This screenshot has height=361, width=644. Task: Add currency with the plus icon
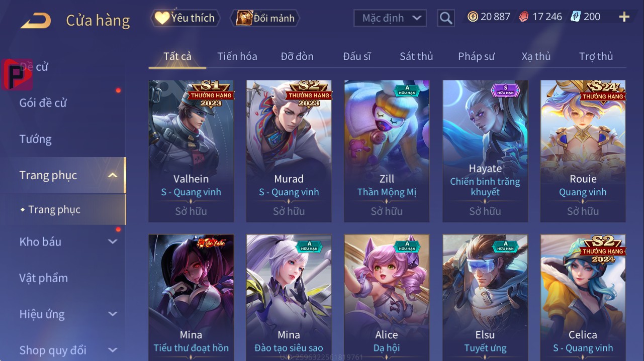point(624,17)
